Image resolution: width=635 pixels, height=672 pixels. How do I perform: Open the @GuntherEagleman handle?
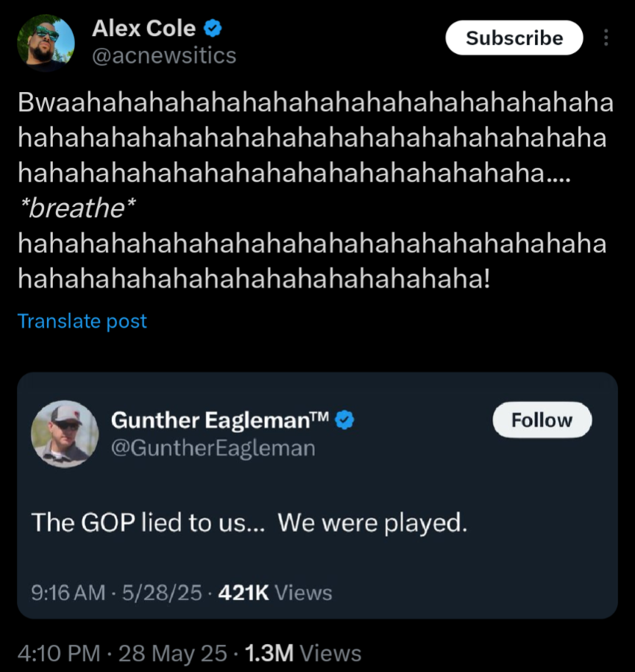click(x=213, y=448)
